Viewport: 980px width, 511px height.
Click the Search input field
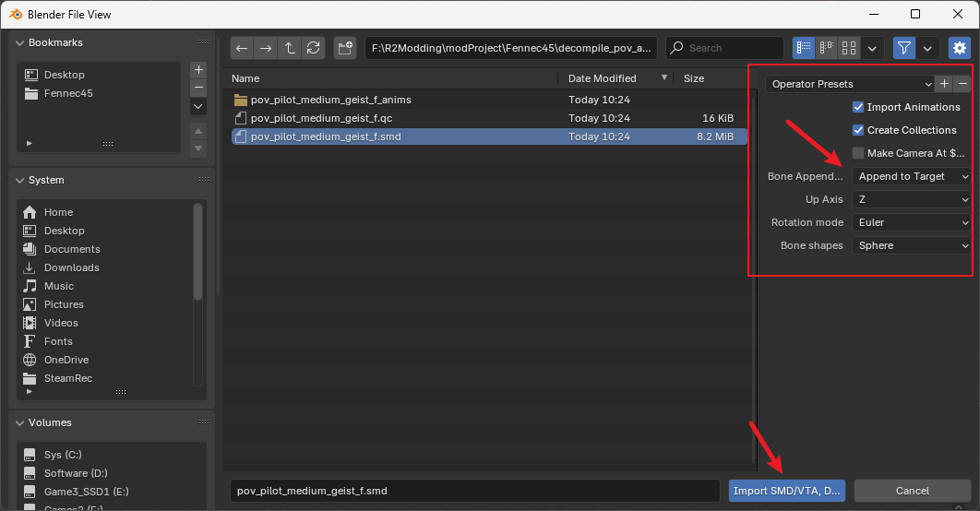pyautogui.click(x=729, y=48)
